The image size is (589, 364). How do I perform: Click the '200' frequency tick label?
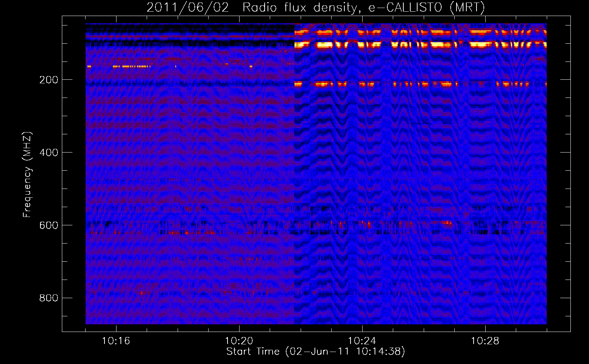click(x=49, y=80)
